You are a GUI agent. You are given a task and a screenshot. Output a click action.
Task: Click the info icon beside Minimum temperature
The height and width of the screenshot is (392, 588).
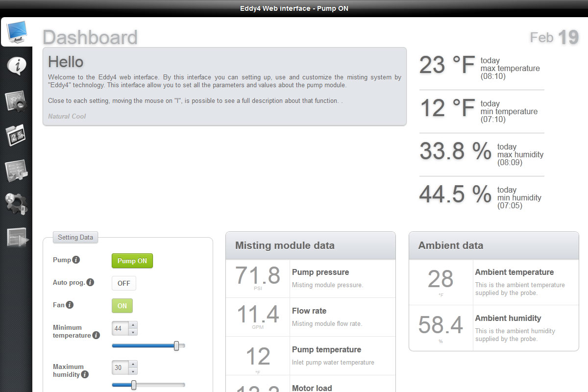tap(96, 336)
